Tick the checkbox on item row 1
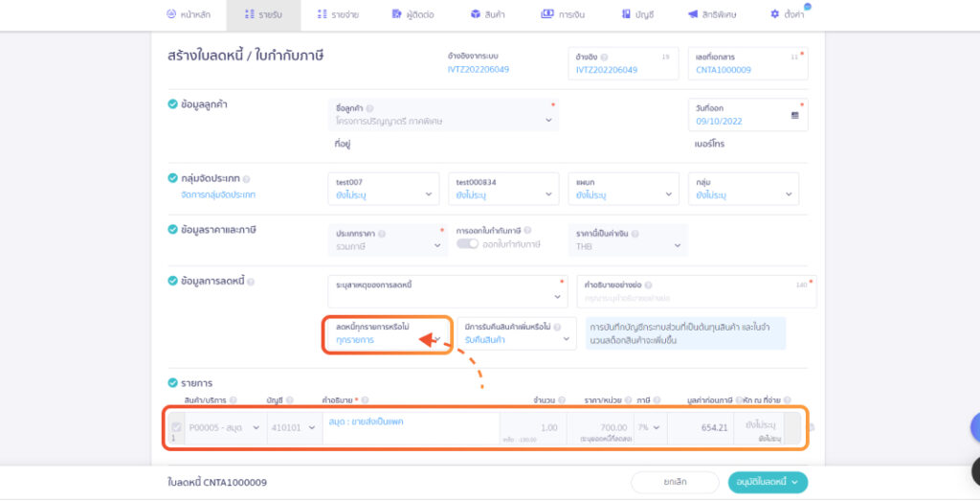 tap(176, 427)
